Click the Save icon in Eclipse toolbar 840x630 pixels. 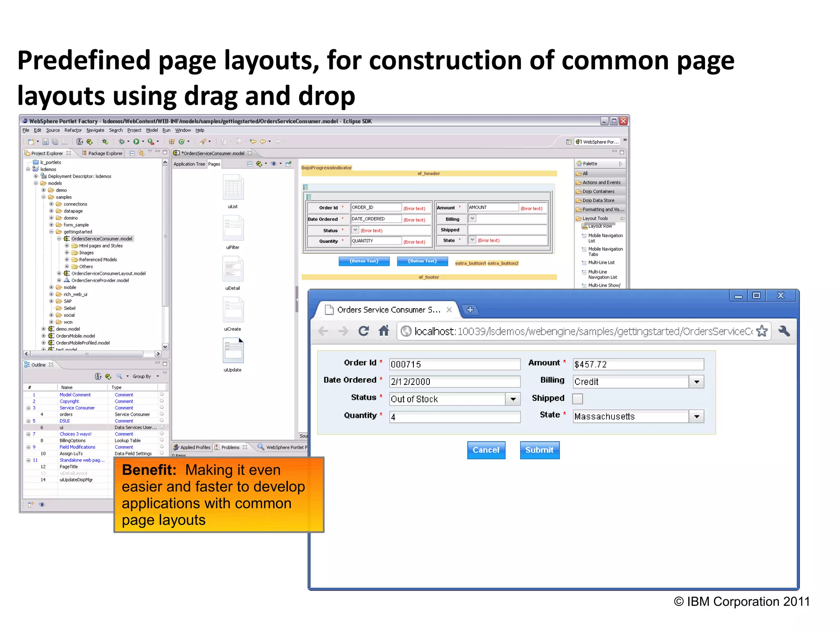[x=46, y=142]
